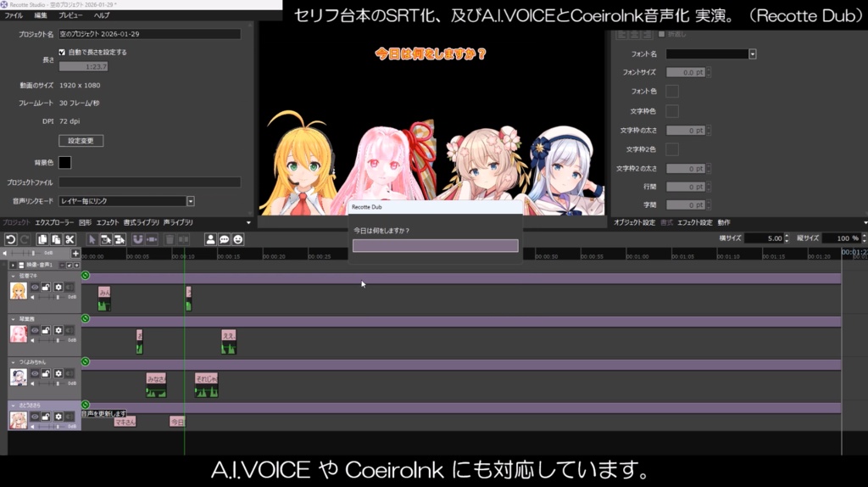This screenshot has width=868, height=487.
Task: Click the smiley face expression icon
Action: click(x=238, y=239)
